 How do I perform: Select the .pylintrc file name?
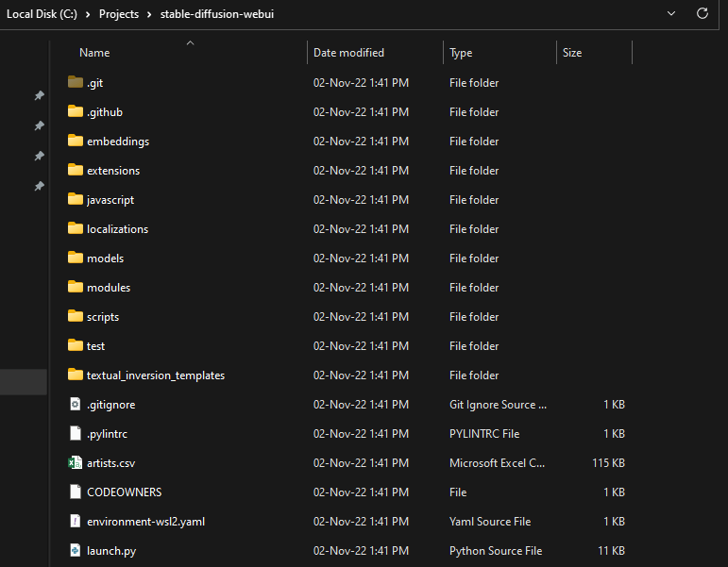click(x=107, y=434)
